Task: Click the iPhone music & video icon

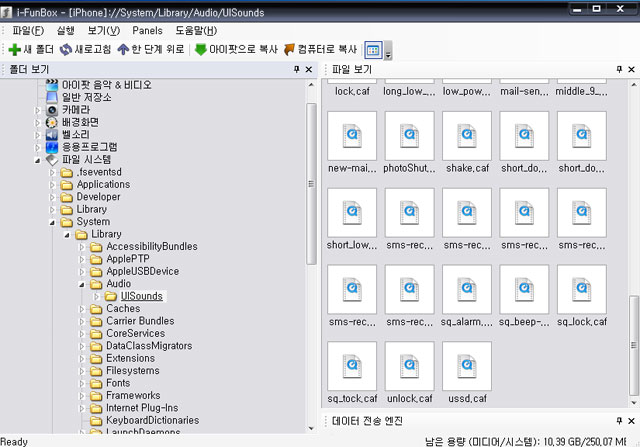Action: [52, 85]
